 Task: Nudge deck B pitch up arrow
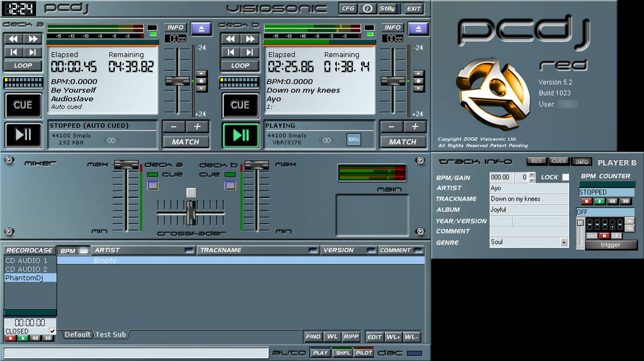click(419, 74)
